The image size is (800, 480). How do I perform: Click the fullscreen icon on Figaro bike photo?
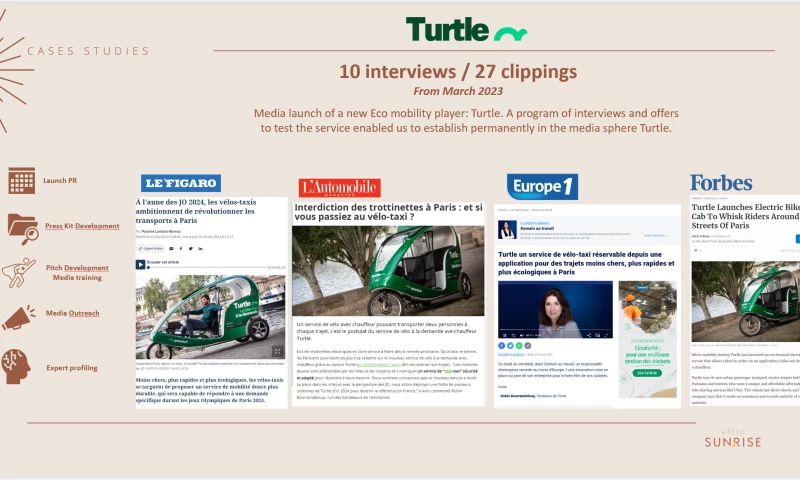[x=277, y=351]
